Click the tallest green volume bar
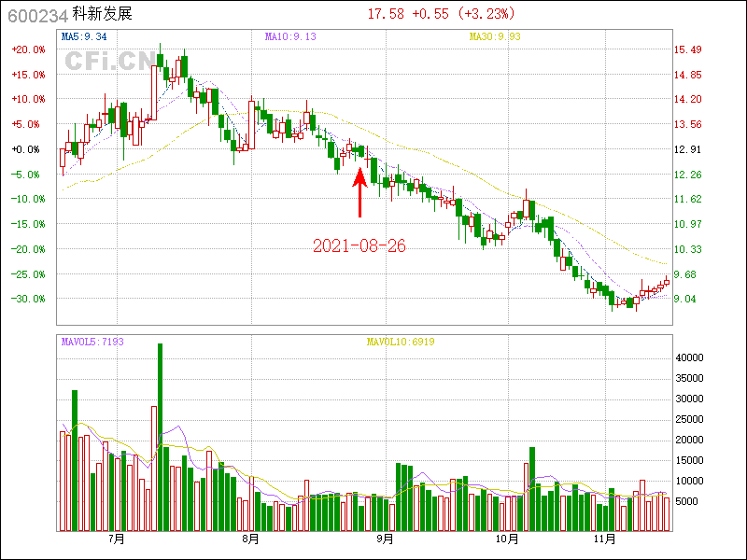This screenshot has height=560, width=747. 160,437
